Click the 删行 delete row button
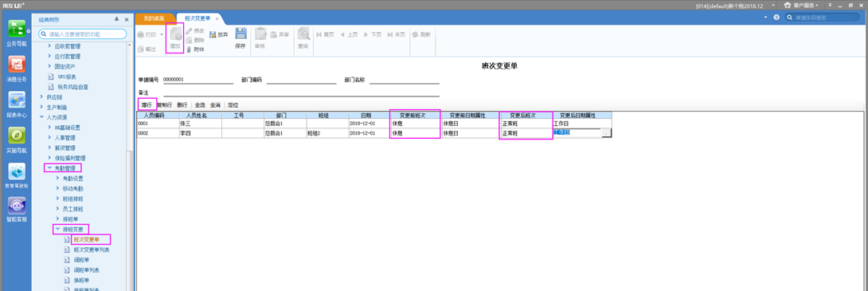868x291 pixels. (182, 104)
